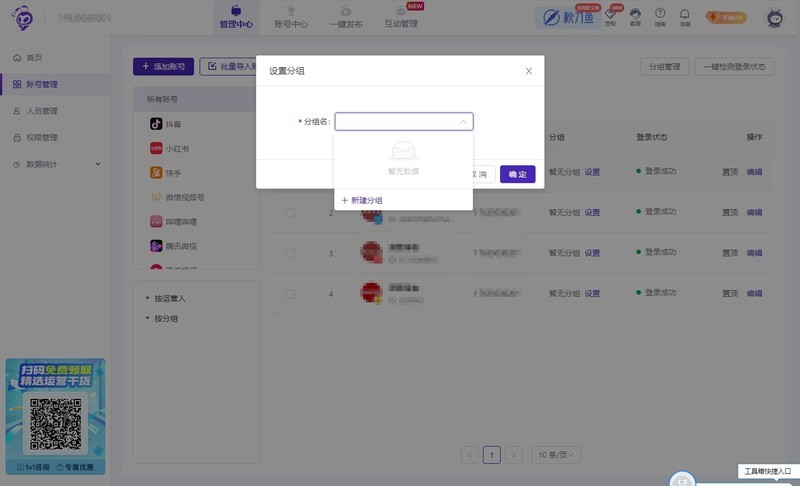Open 人员管理 in the sidebar

pyautogui.click(x=42, y=111)
